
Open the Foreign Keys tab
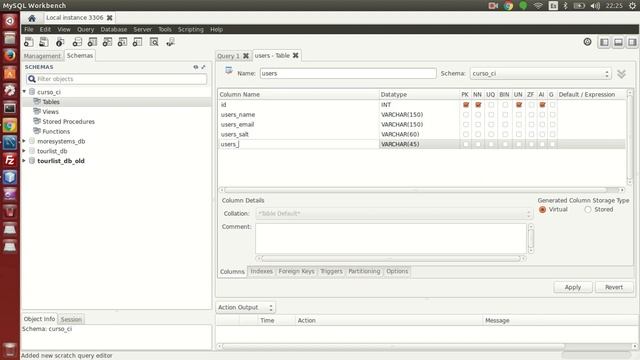297,271
